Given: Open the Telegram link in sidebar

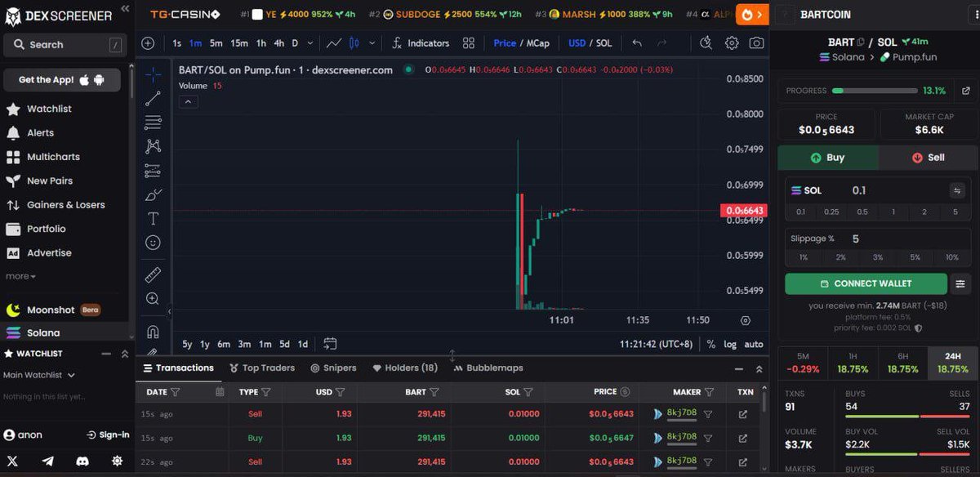Looking at the screenshot, I should [47, 461].
